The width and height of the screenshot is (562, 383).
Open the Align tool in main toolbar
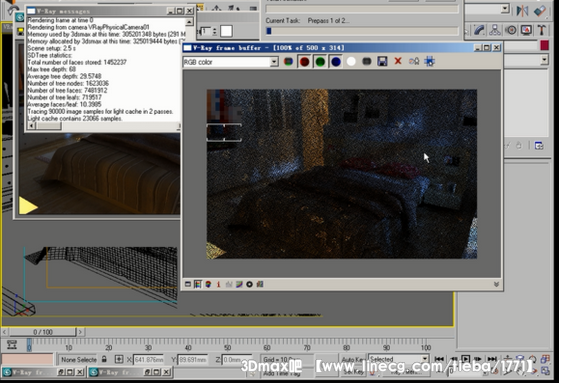(539, 11)
